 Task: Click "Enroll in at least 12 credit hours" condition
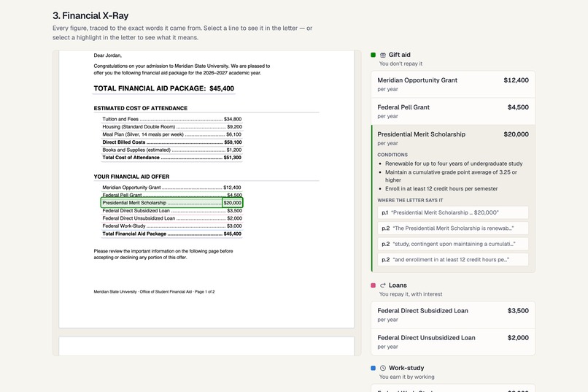point(441,188)
